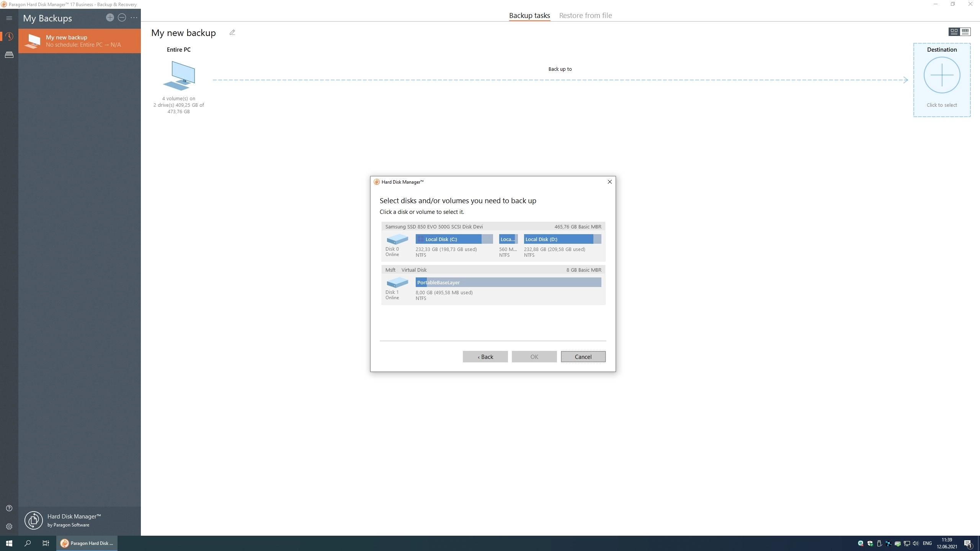This screenshot has height=551, width=980.
Task: Switch to list view layout icon
Action: click(965, 32)
